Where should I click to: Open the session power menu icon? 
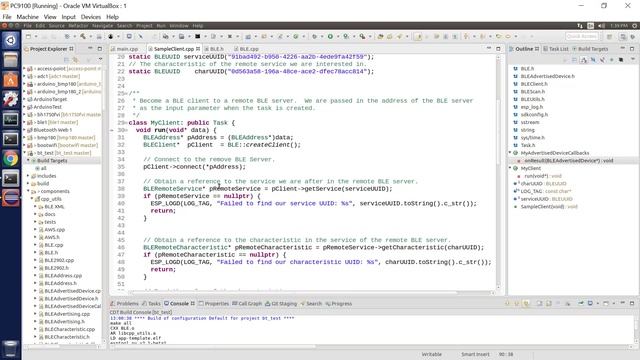635,26
